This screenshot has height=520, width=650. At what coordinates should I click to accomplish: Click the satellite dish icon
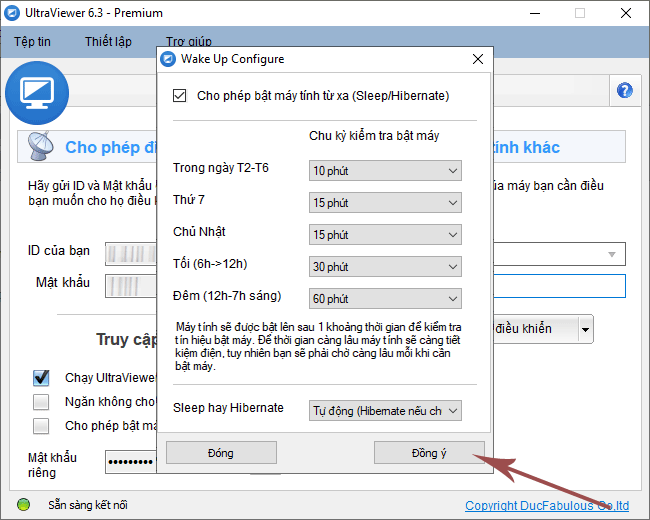point(42,148)
